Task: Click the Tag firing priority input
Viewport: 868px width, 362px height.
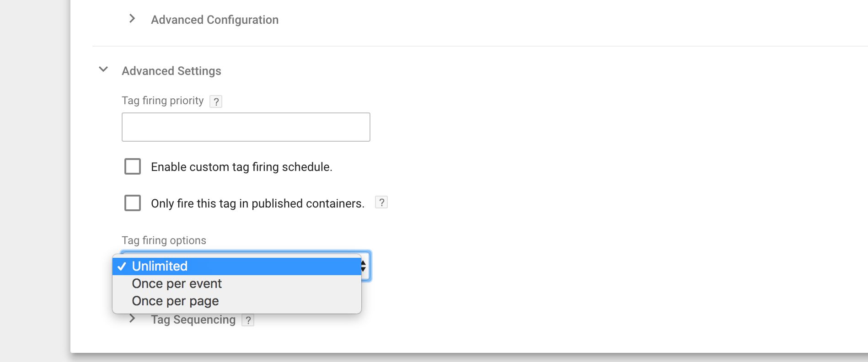Action: [246, 127]
